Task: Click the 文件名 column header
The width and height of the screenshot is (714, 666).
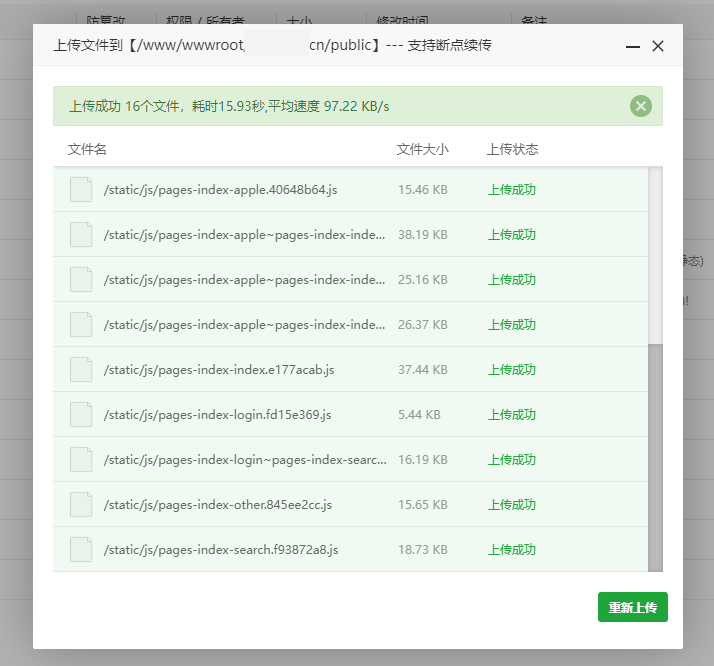Action: pyautogui.click(x=87, y=150)
